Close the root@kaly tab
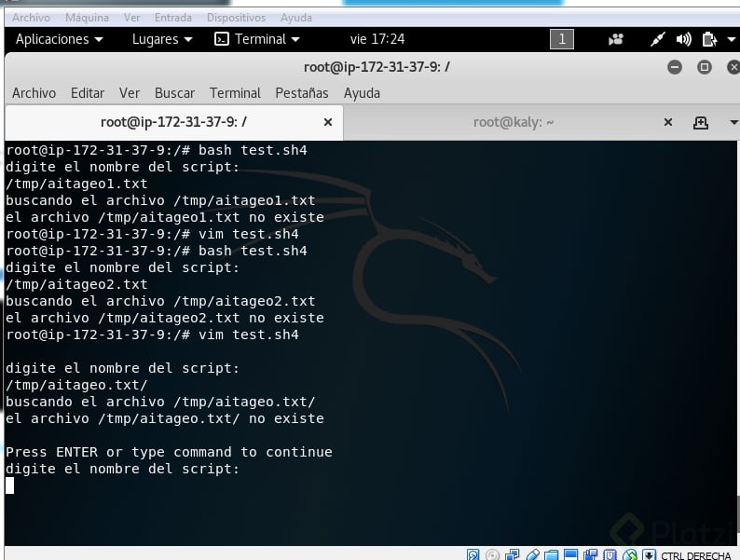This screenshot has width=740, height=560. [668, 123]
